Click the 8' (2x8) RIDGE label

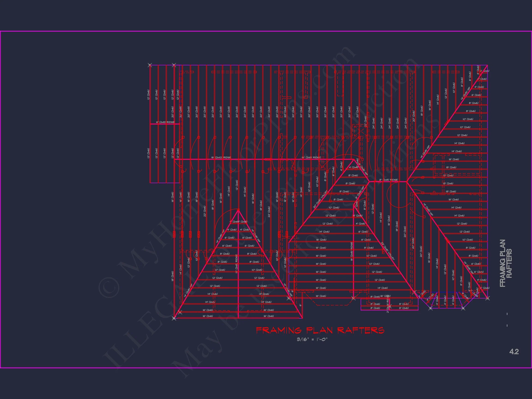click(x=388, y=180)
